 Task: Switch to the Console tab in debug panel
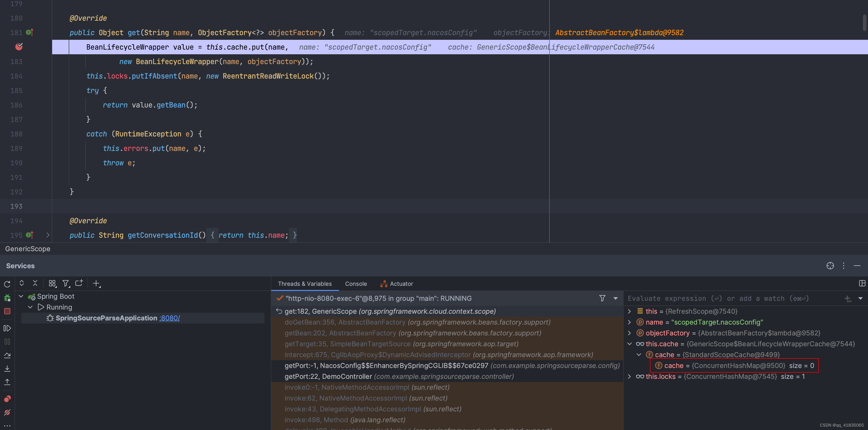356,283
